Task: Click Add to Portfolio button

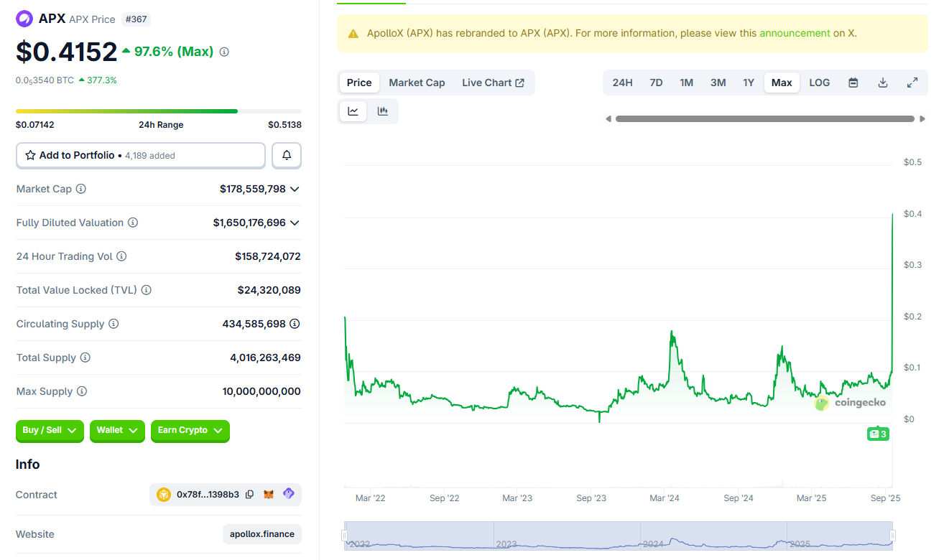Action: [x=141, y=155]
